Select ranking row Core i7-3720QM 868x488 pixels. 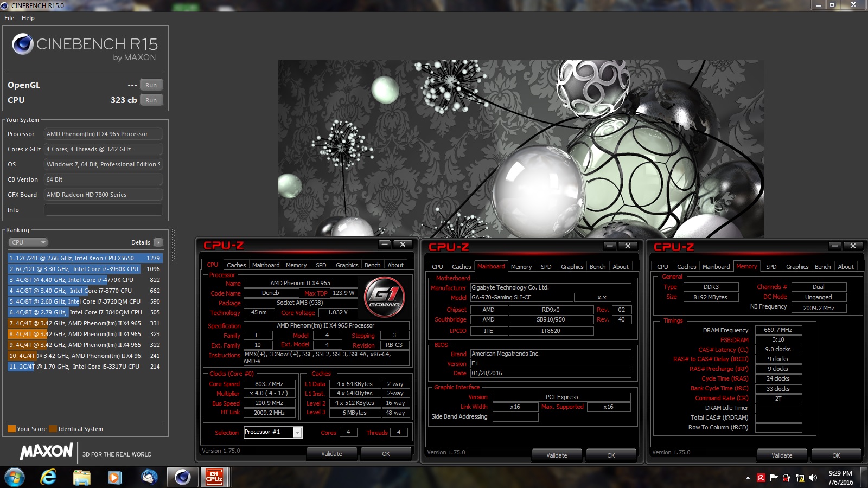[85, 301]
